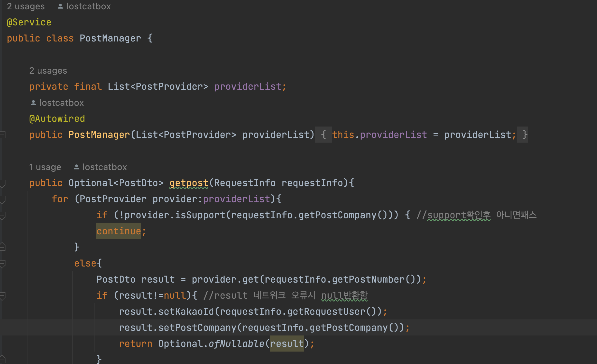Click author person icon above @Autowired annotation
Screen dimensions: 597x364
pyautogui.click(x=33, y=103)
